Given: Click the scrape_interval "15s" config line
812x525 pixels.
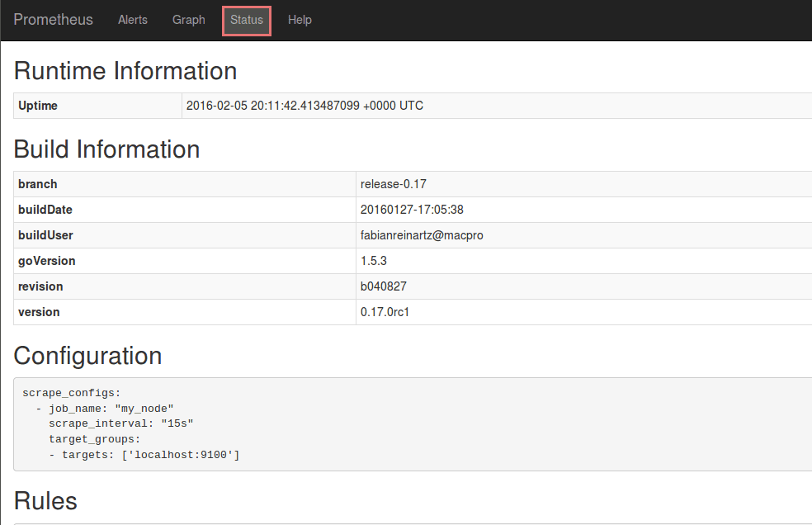Looking at the screenshot, I should coord(120,423).
